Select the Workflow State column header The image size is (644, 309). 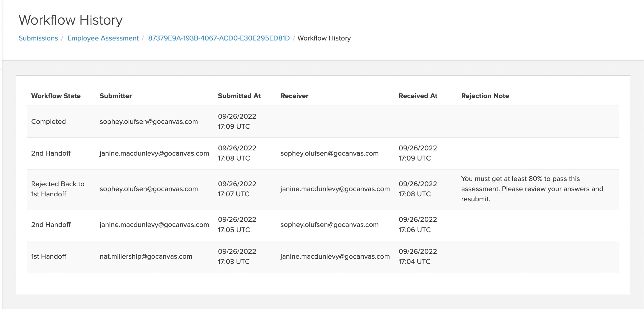click(x=56, y=96)
